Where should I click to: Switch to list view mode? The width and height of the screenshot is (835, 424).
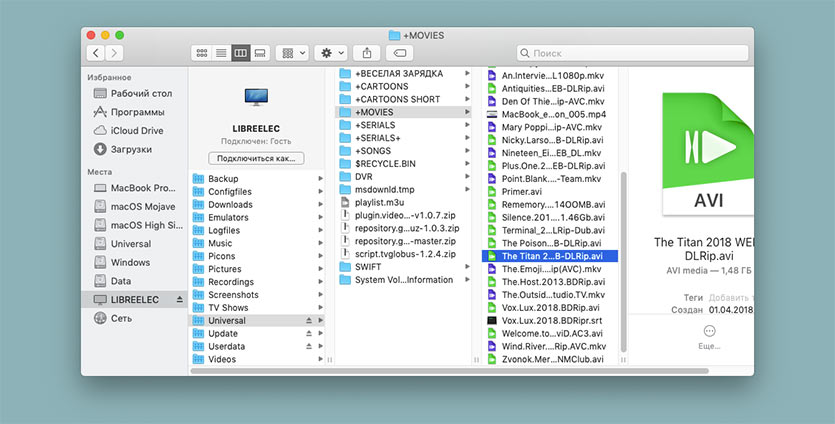pos(220,52)
